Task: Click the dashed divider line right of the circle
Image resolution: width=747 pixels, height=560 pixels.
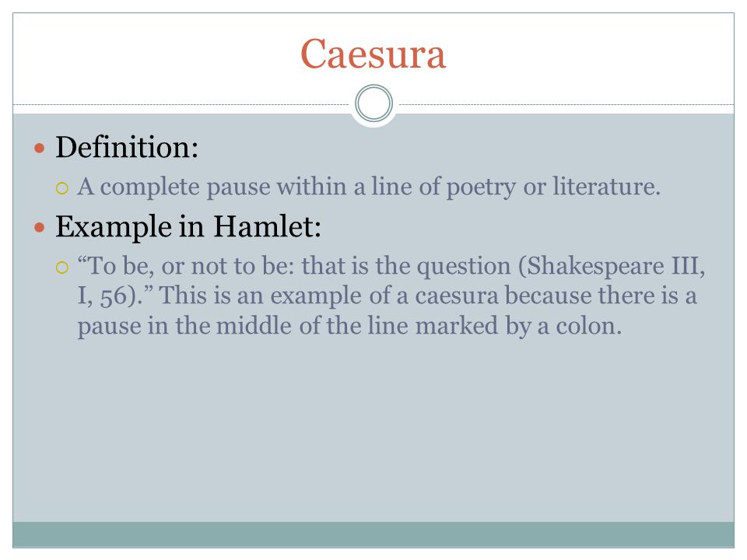Action: 566,104
